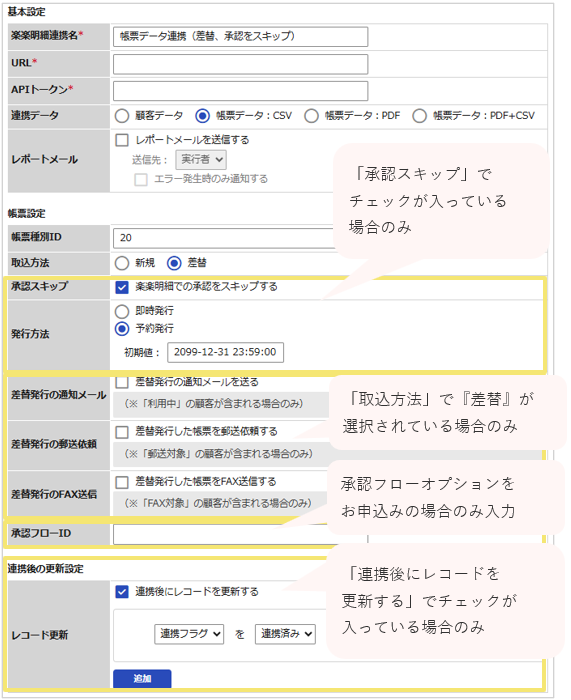
Task: Toggle the エラー発生時のみ通知する checkbox
Action: tap(141, 179)
